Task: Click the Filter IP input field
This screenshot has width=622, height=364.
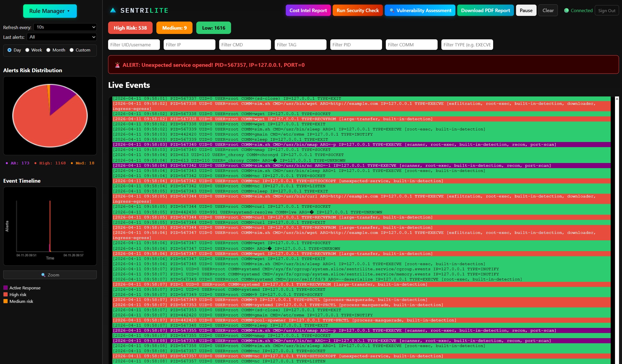Action: (189, 44)
